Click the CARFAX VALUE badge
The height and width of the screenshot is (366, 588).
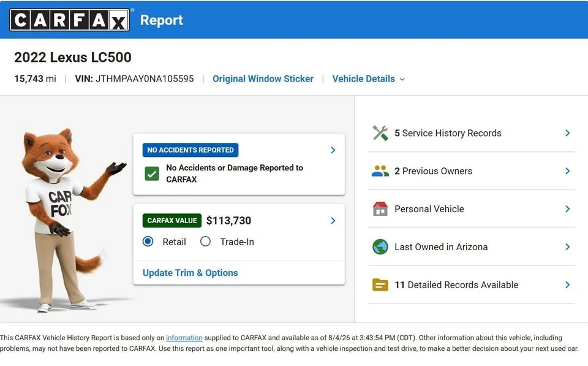171,220
